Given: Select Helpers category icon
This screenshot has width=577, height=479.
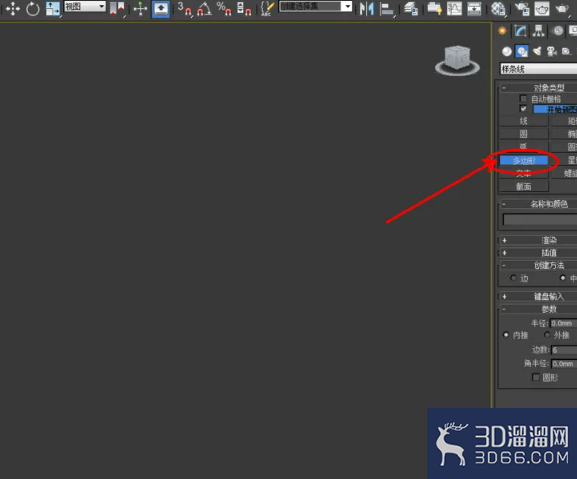Looking at the screenshot, I should click(566, 51).
